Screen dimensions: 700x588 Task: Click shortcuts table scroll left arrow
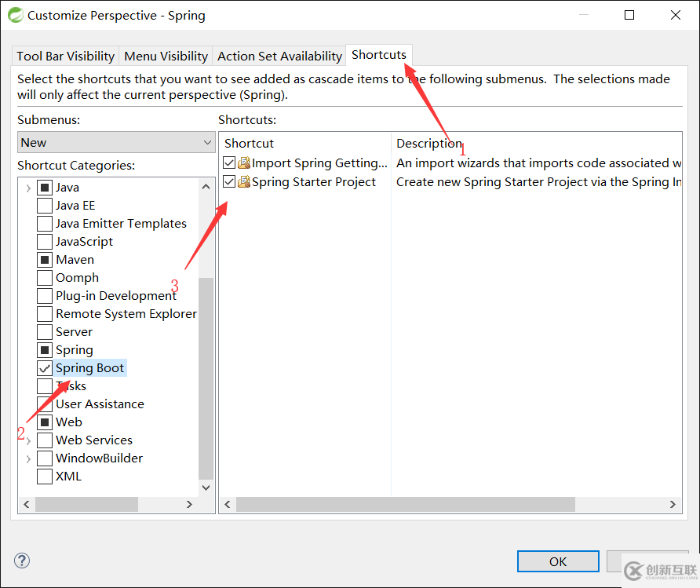click(228, 505)
